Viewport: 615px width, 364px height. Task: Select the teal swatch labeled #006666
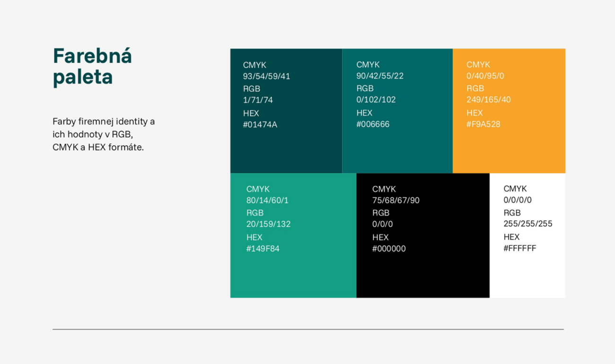(397, 111)
